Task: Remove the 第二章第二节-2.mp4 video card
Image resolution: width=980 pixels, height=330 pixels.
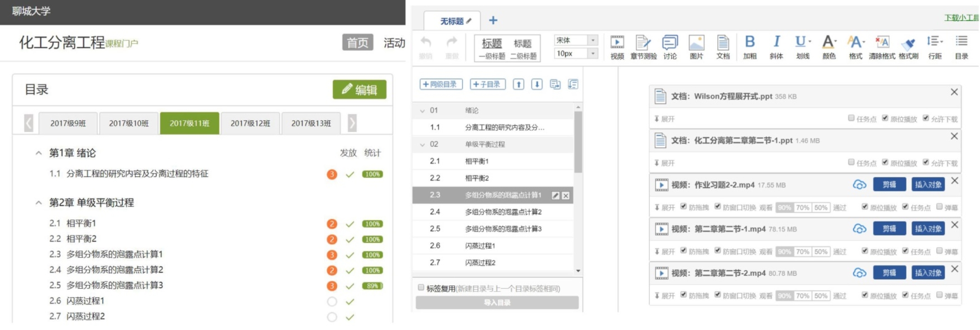Action: point(954,269)
